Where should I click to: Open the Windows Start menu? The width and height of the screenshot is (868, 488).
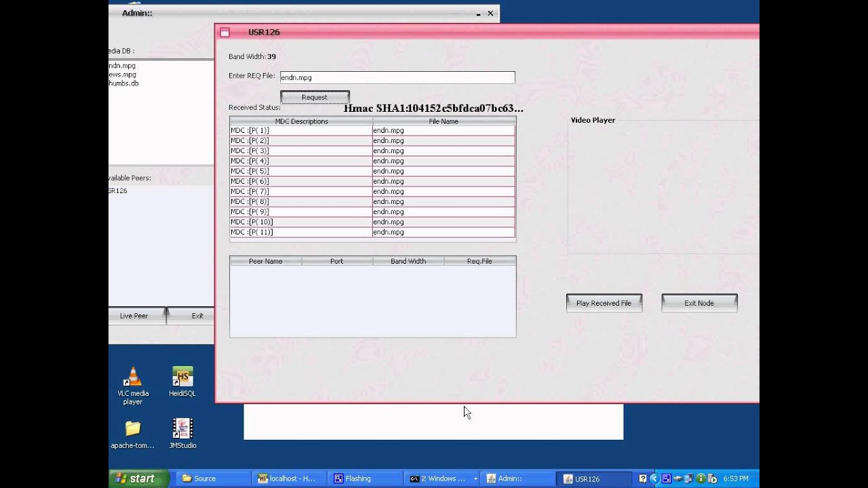[140, 479]
